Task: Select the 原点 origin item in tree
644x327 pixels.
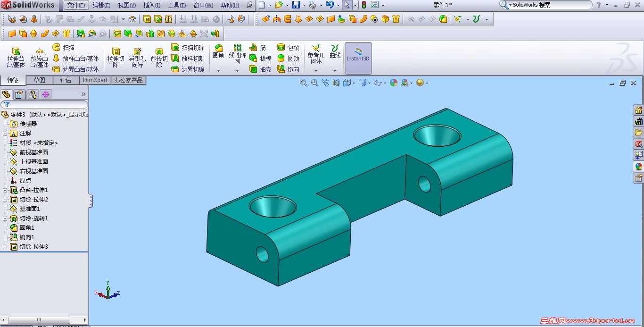Action: pos(21,181)
